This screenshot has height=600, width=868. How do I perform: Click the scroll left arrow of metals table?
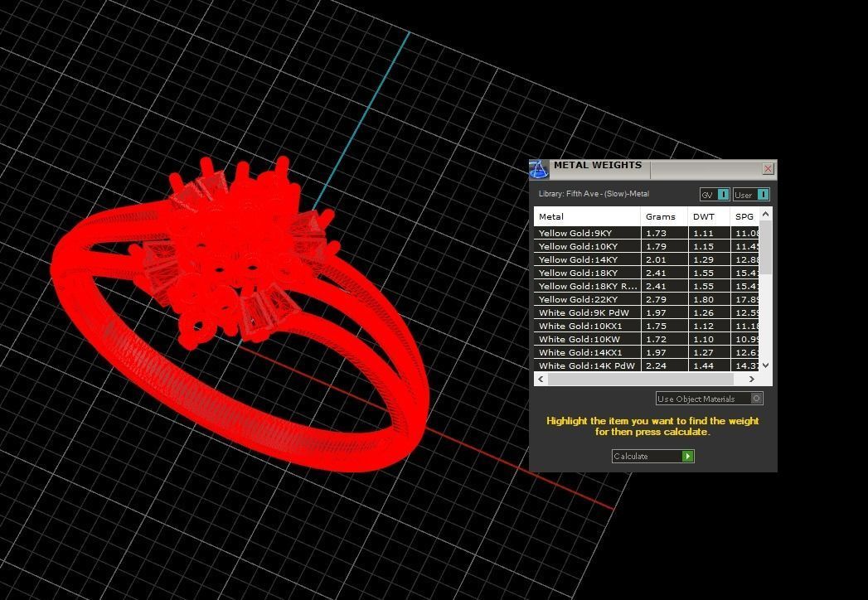coord(541,380)
